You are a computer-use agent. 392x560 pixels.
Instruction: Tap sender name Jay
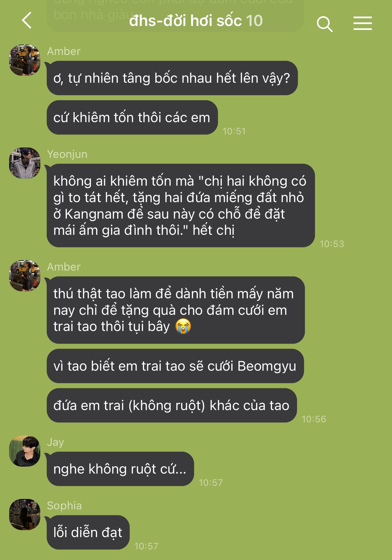click(56, 442)
